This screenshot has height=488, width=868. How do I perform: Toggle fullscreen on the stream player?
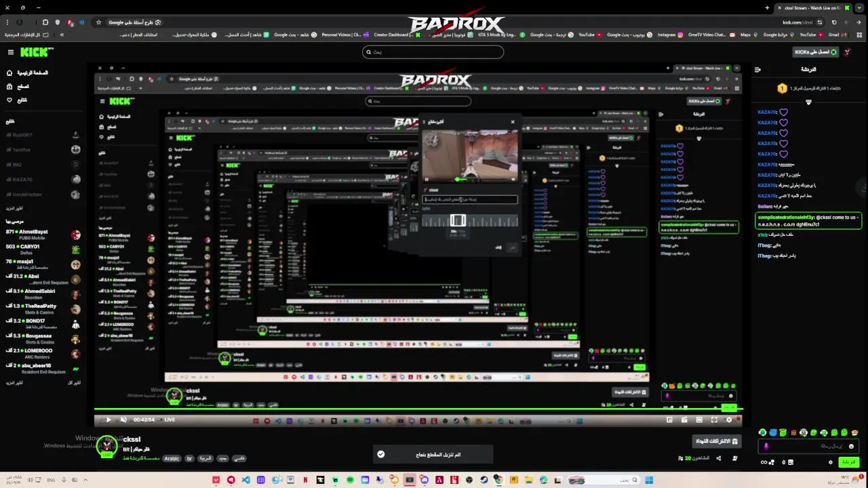714,420
